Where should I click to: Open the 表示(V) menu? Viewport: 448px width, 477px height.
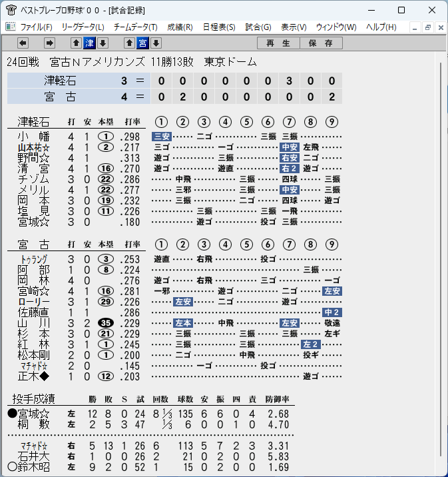coord(294,27)
